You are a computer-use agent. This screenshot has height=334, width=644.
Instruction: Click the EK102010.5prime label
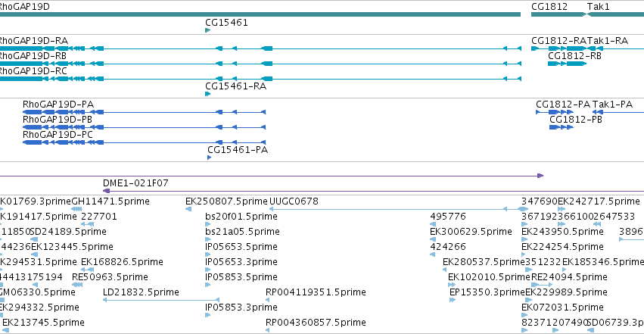(489, 277)
